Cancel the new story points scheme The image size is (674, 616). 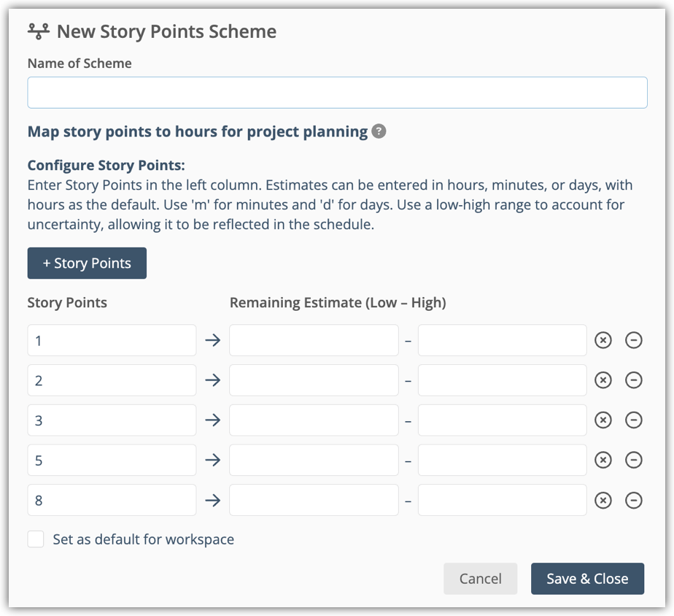tap(480, 579)
